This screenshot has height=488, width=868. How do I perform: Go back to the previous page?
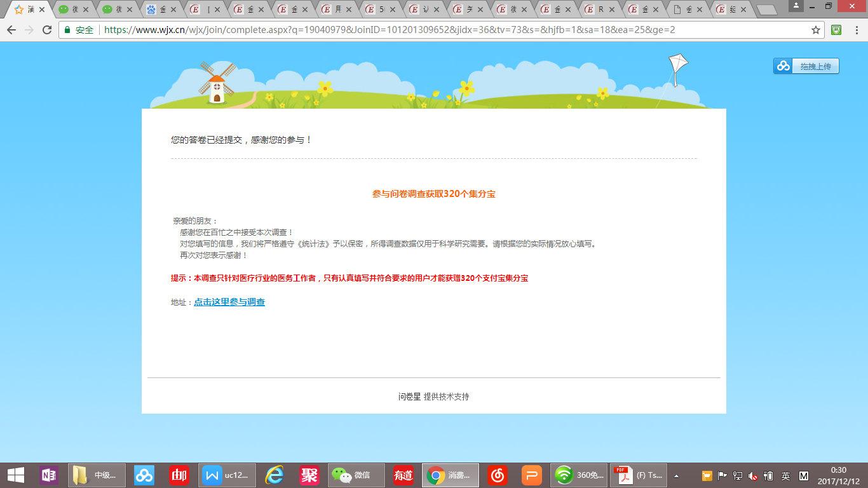(11, 30)
